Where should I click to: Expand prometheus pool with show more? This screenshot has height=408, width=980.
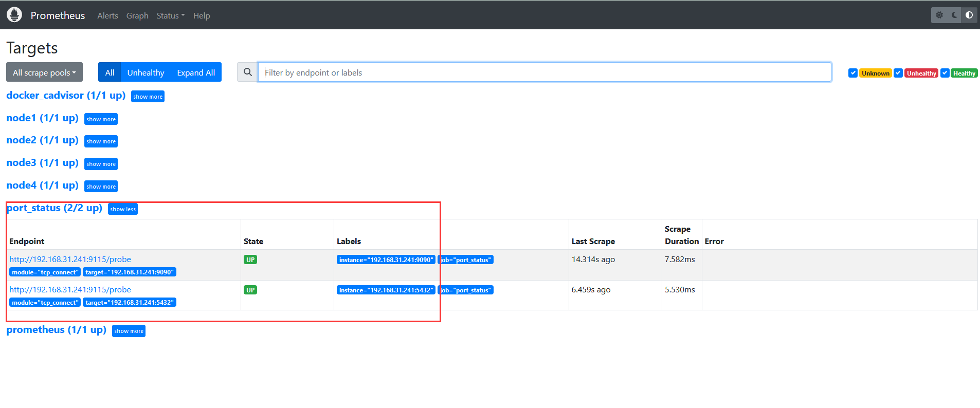click(129, 331)
